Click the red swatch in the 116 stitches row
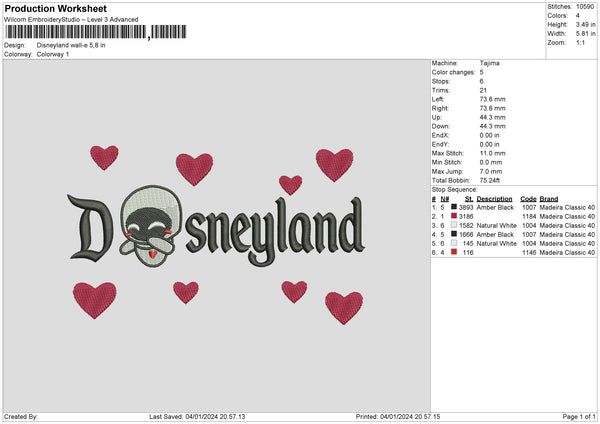Image resolution: width=600 pixels, height=424 pixels. tap(454, 252)
